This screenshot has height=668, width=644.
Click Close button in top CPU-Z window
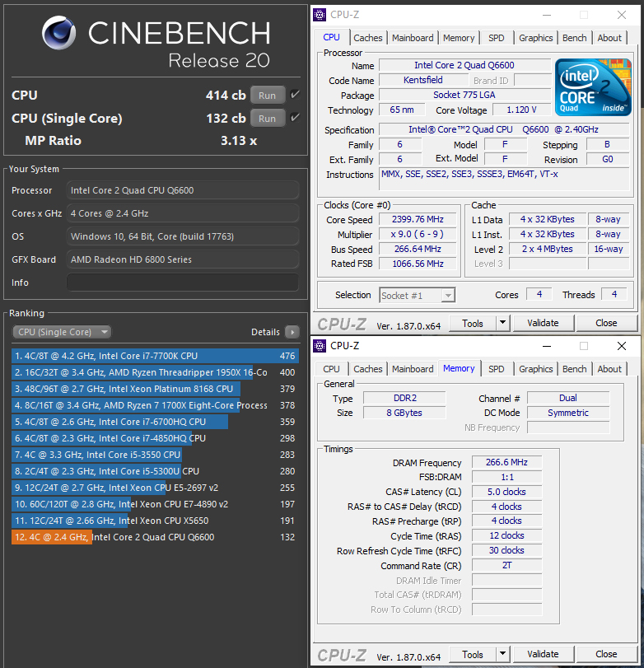[x=606, y=323]
